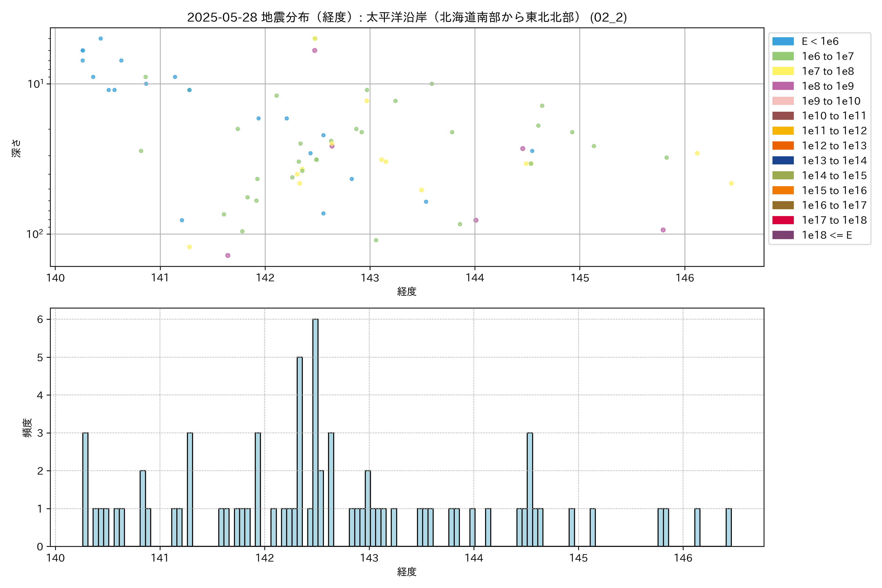Image resolution: width=882 pixels, height=588 pixels.
Task: Click the red 1e17 to 1e18 swatch
Action: coord(783,220)
